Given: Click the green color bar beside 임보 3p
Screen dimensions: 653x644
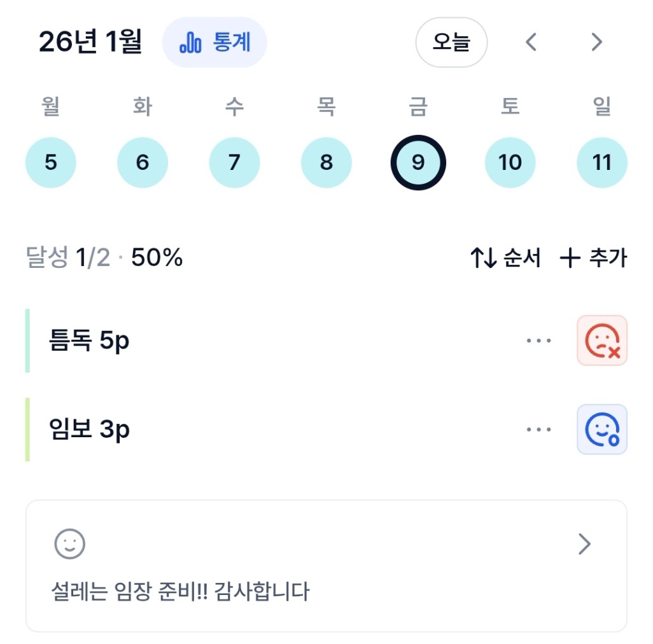Looking at the screenshot, I should 27,430.
